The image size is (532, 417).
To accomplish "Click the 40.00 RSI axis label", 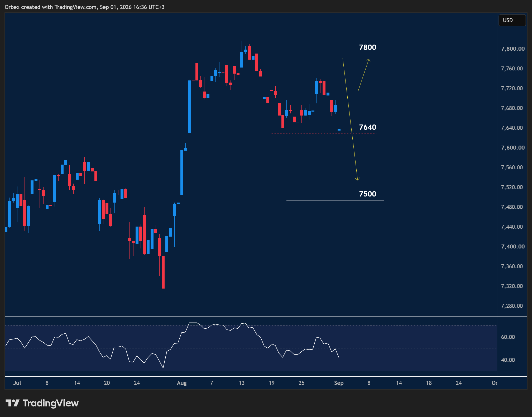I will point(508,360).
